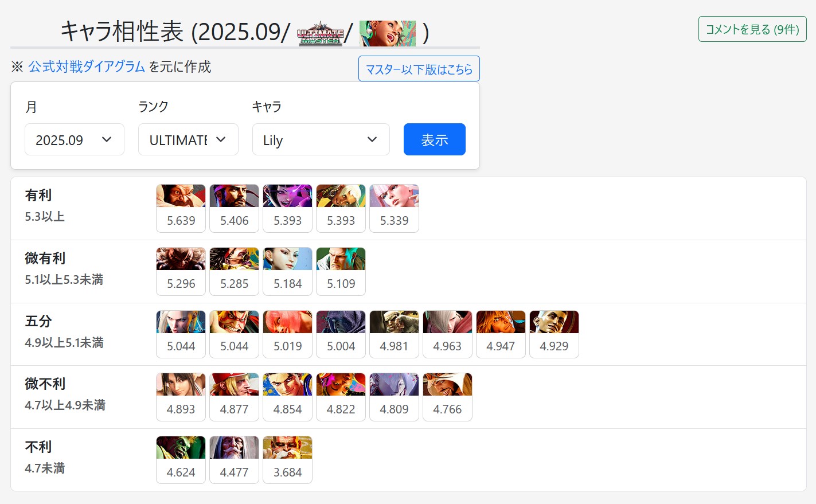Click the Lily portrait in the title
816x504 pixels.
388,33
